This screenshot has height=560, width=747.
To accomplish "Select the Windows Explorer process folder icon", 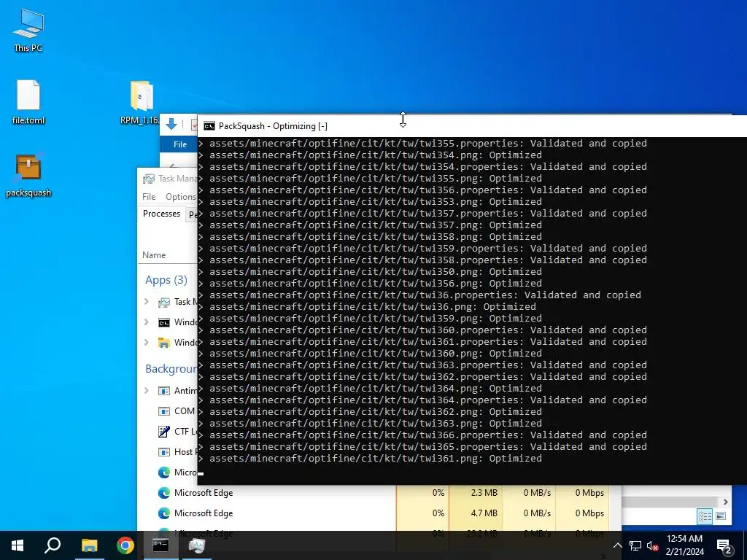I will point(164,343).
